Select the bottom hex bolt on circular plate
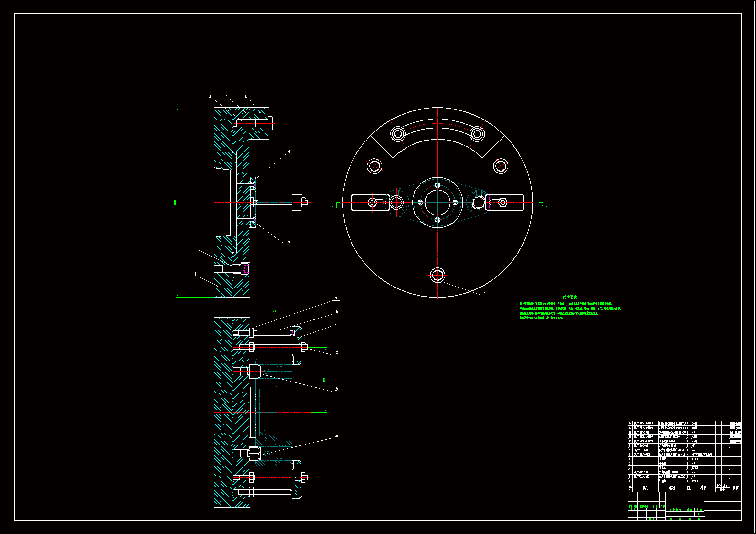This screenshot has width=756, height=534. pyautogui.click(x=437, y=275)
